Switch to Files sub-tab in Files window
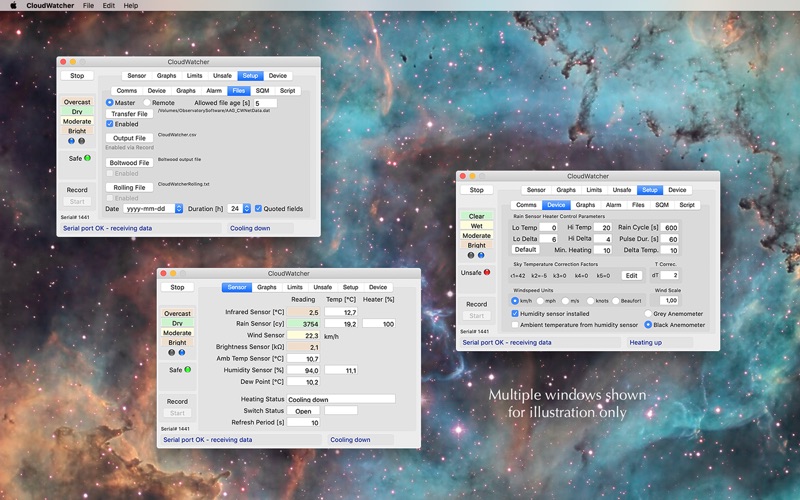The height and width of the screenshot is (500, 800). (x=239, y=91)
